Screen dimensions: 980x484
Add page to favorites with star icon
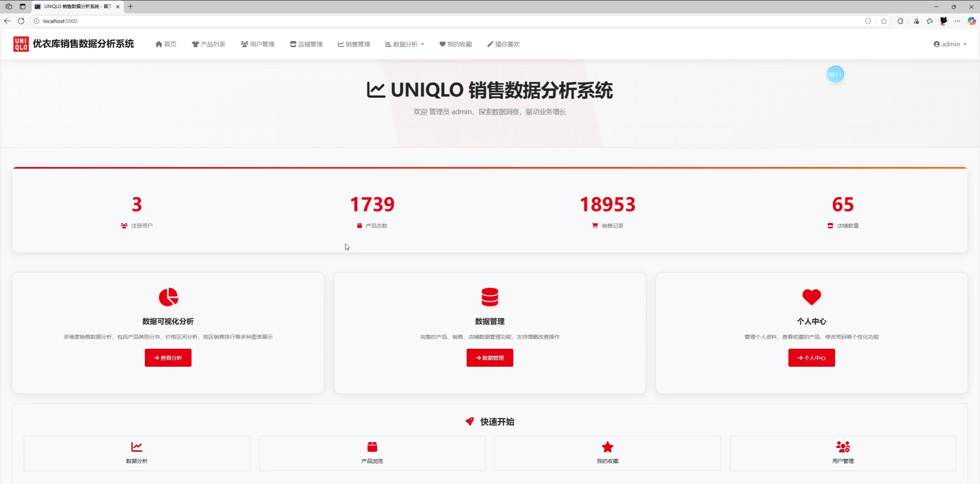click(884, 21)
